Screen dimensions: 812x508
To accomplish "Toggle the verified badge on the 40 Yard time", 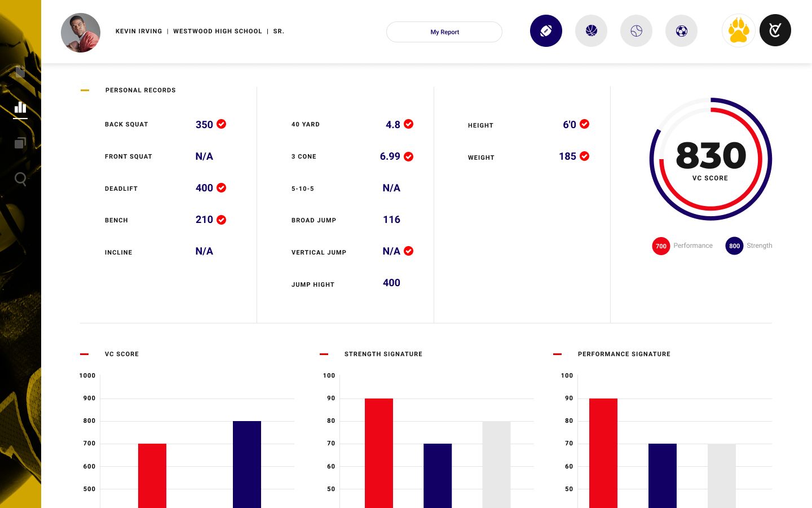I will coord(408,124).
